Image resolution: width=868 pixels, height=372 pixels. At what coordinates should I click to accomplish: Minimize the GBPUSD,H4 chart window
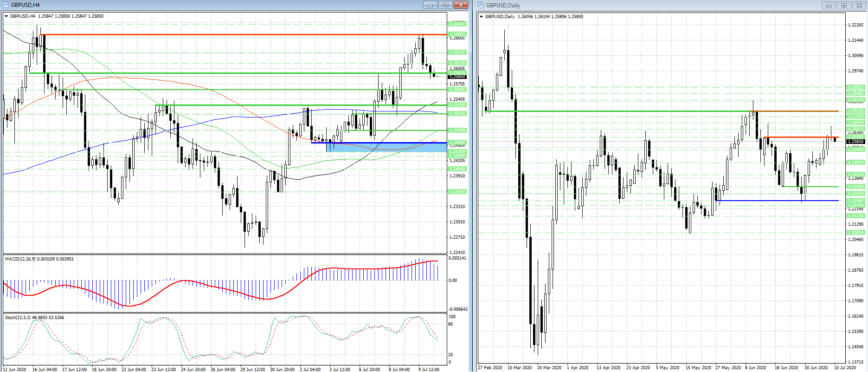click(430, 5)
